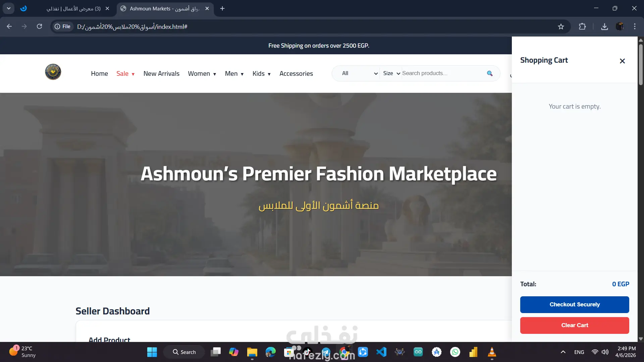
Task: Open the Size filter dropdown
Action: tap(391, 73)
